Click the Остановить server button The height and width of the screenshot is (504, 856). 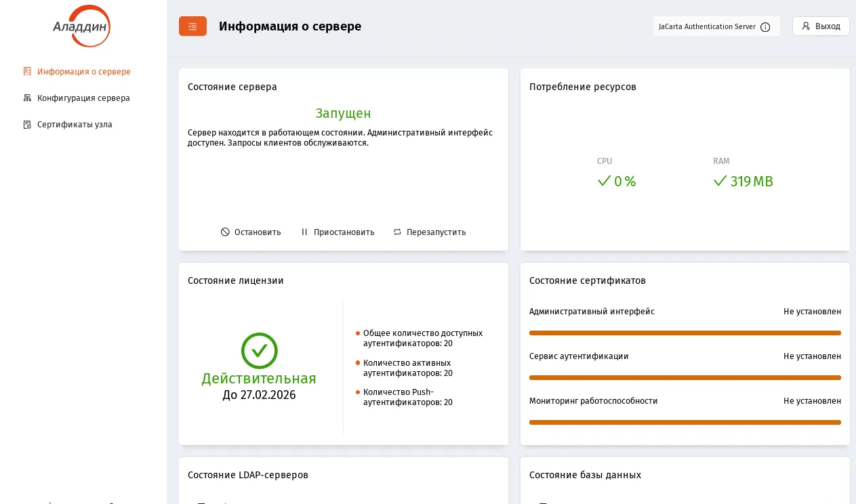(x=251, y=232)
